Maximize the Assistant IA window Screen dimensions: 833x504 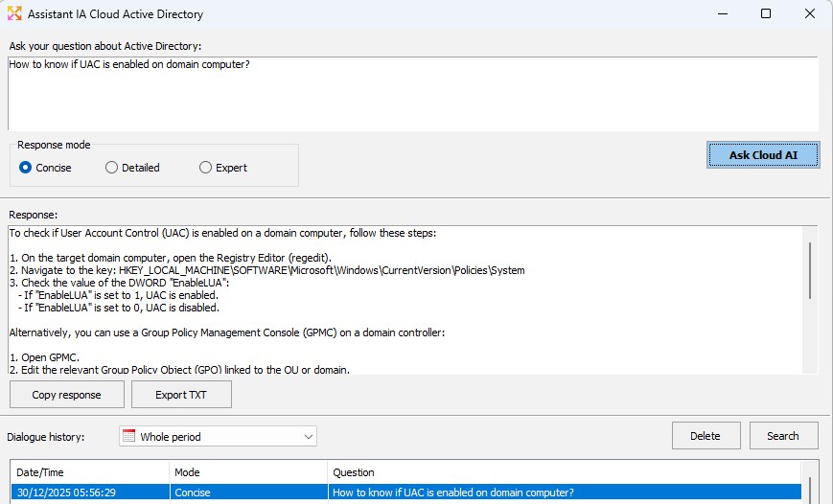pos(765,14)
